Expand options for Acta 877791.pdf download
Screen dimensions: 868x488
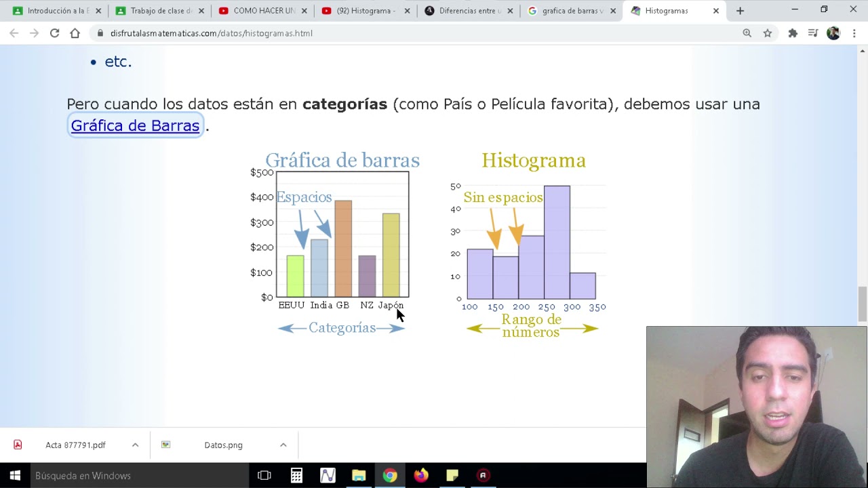coord(135,445)
